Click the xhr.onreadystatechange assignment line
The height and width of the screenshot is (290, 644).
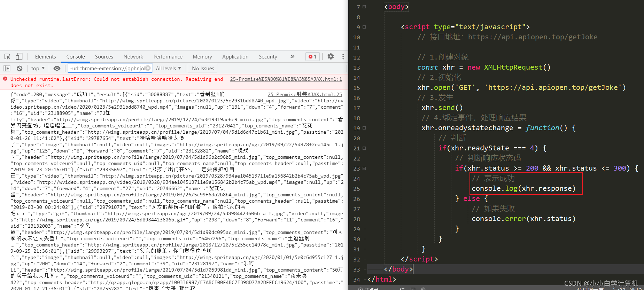tap(498, 128)
